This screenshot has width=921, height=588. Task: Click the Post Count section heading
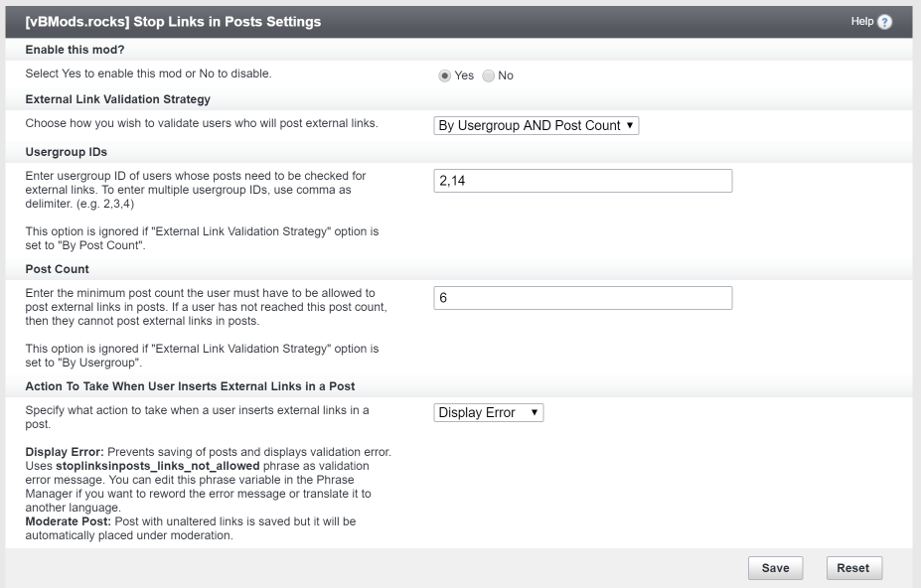[x=57, y=269]
